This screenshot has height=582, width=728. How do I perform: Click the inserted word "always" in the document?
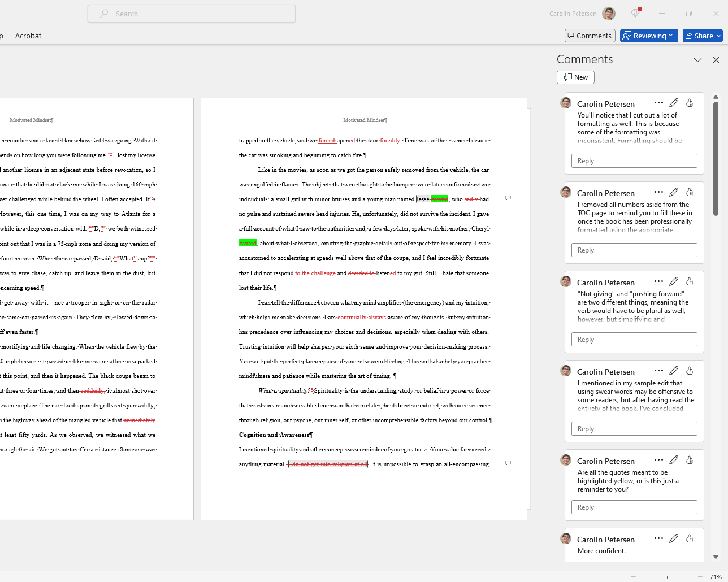(377, 318)
